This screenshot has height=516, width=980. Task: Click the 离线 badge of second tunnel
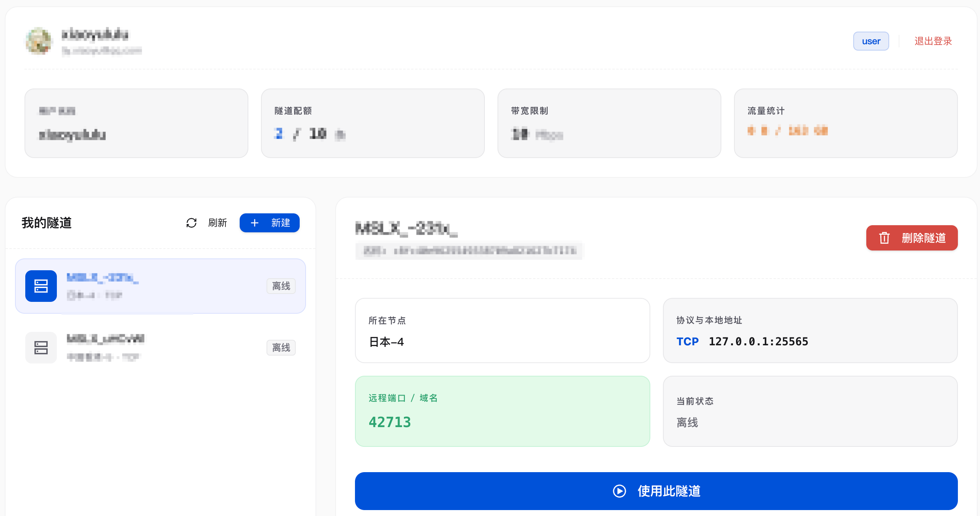(281, 348)
